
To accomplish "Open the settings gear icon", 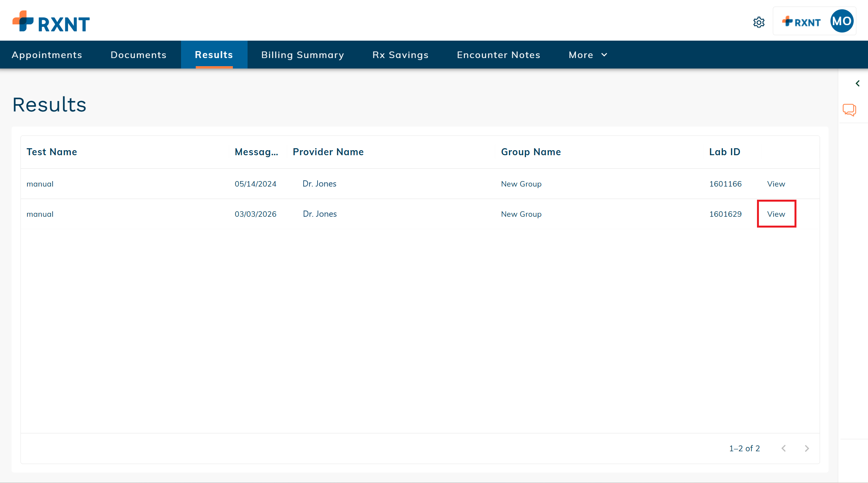I will click(x=759, y=22).
